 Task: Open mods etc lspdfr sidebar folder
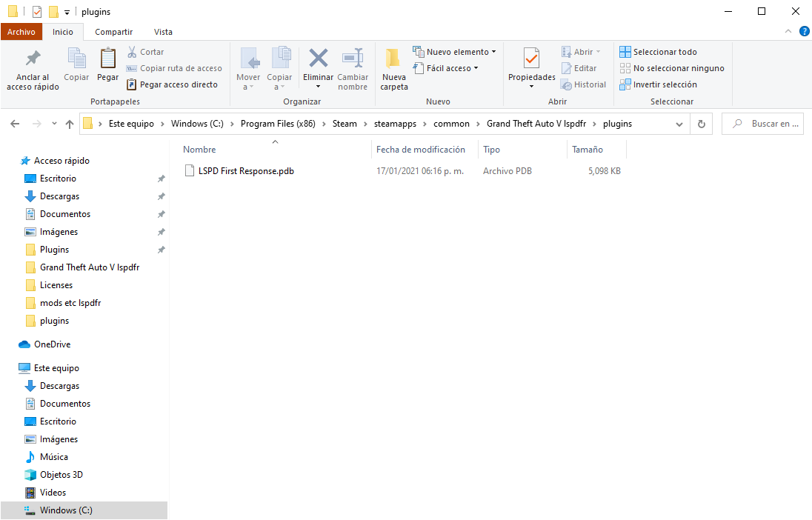click(x=70, y=303)
